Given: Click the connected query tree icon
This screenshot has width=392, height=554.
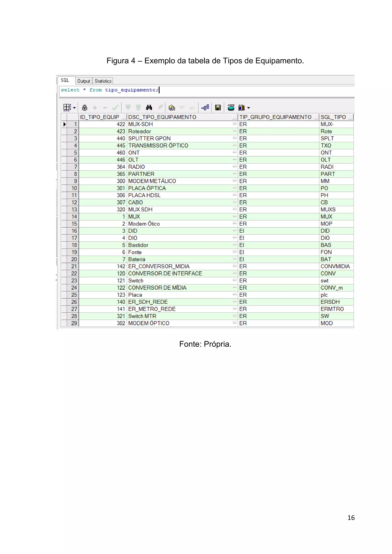Looking at the screenshot, I should pos(205,107).
